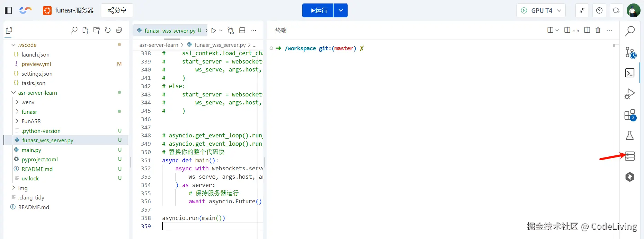Image resolution: width=644 pixels, height=239 pixels.
Task: Click the collapse/exit fullscreen arrows icon
Action: point(582,10)
